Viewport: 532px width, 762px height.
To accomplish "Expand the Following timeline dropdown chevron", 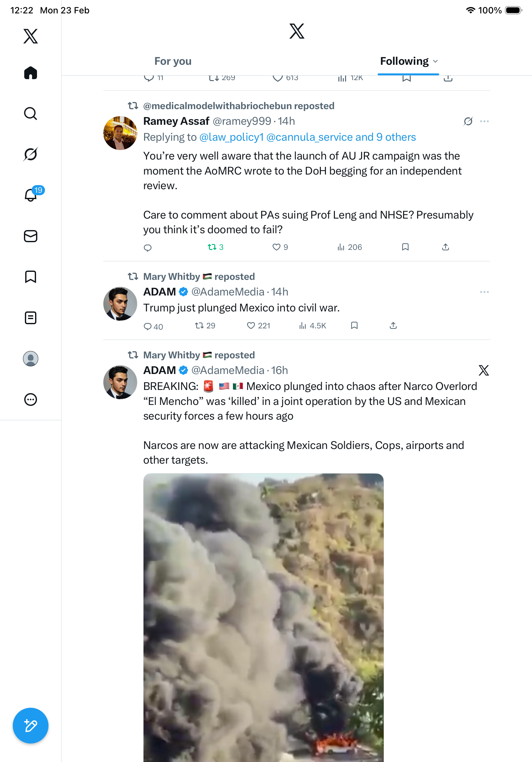I will 435,61.
